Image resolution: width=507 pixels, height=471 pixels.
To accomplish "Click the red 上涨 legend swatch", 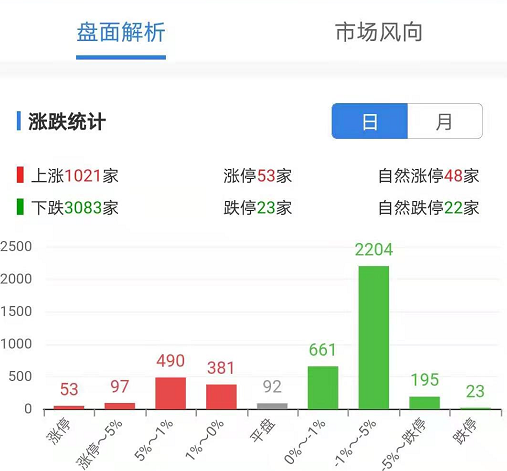I will pos(20,175).
